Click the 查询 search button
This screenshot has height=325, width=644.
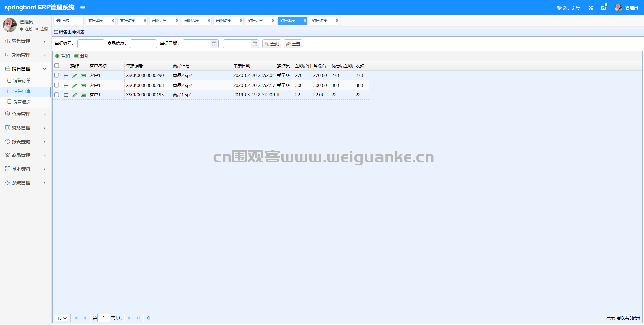[272, 44]
